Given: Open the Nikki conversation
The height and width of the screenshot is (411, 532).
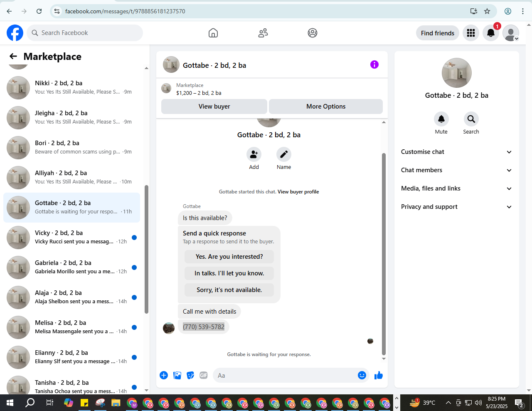Looking at the screenshot, I should pos(71,88).
